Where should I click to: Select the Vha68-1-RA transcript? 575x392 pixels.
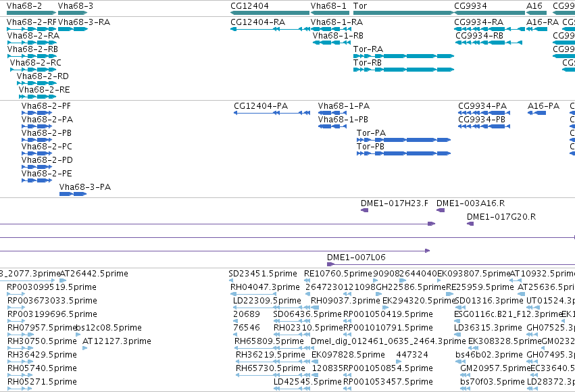pyautogui.click(x=330, y=29)
